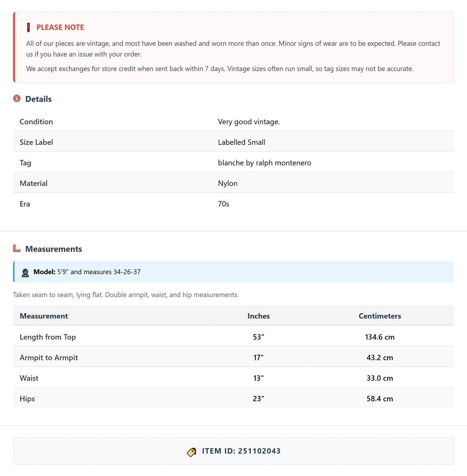Click the 58.4 cm hips value
The height and width of the screenshot is (476, 467).
pos(380,399)
